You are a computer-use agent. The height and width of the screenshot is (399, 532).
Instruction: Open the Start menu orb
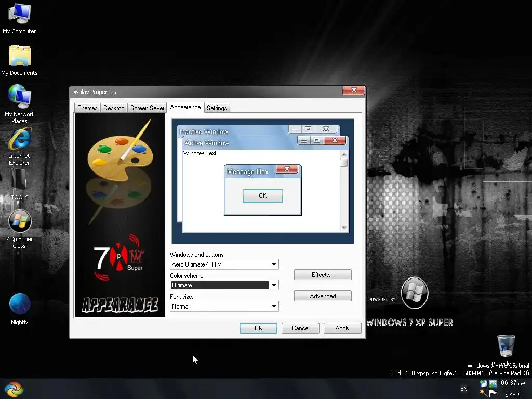[14, 390]
